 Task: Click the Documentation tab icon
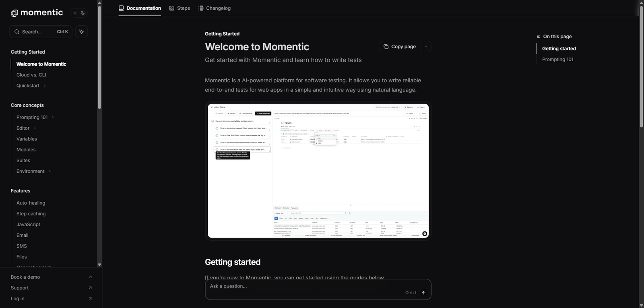point(121,8)
